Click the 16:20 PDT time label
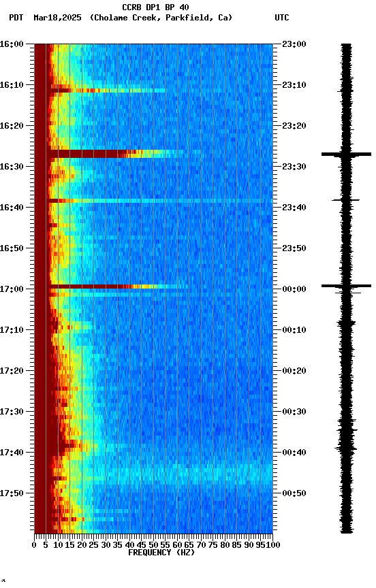The image size is (376, 588). 12,126
